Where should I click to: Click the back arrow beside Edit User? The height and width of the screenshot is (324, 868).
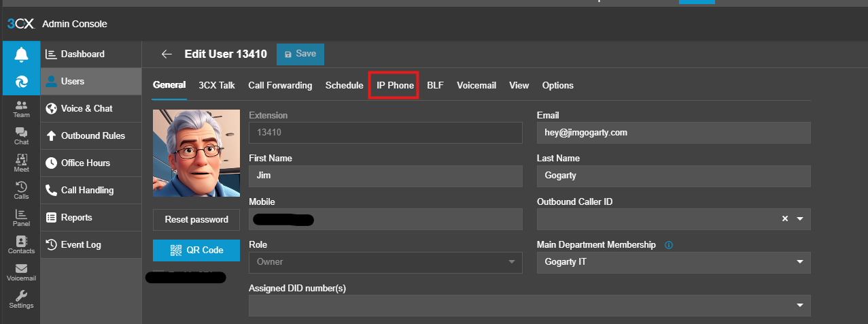tap(167, 54)
